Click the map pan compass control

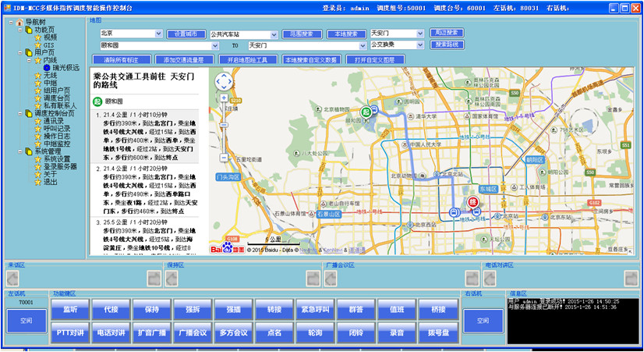pyautogui.click(x=224, y=81)
